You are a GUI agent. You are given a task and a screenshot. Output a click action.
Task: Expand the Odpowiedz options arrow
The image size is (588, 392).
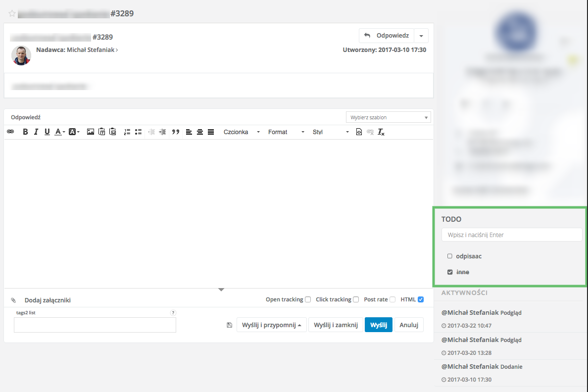[421, 36]
